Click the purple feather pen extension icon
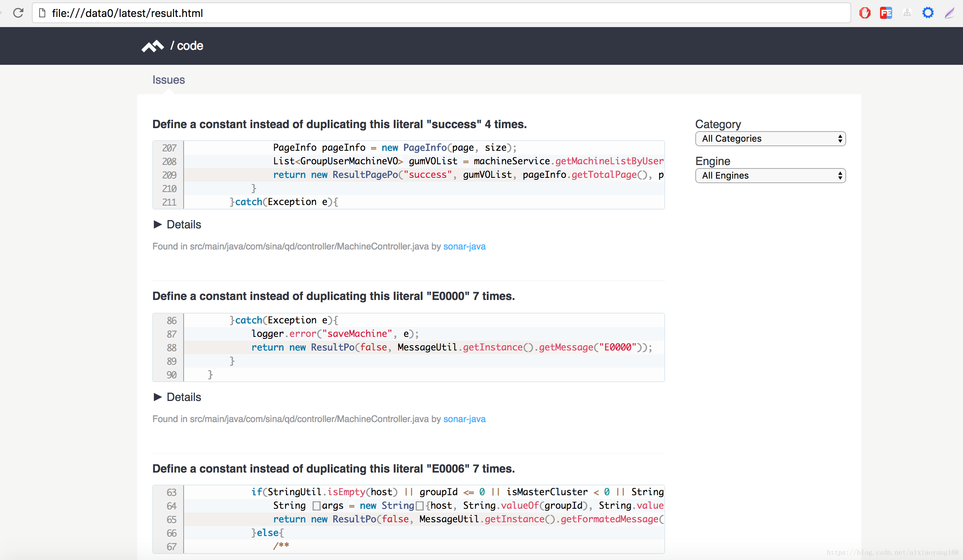Image resolution: width=963 pixels, height=560 pixels. (x=950, y=13)
